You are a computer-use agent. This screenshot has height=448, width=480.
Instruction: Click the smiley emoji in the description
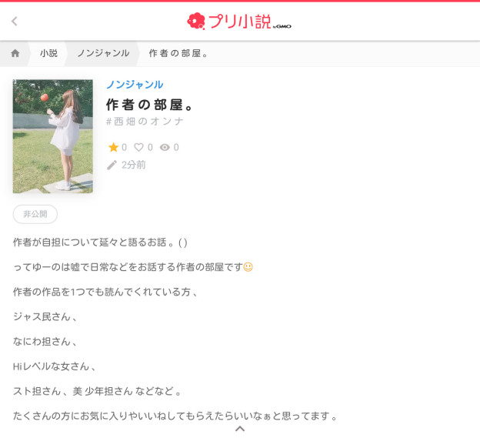pos(248,267)
